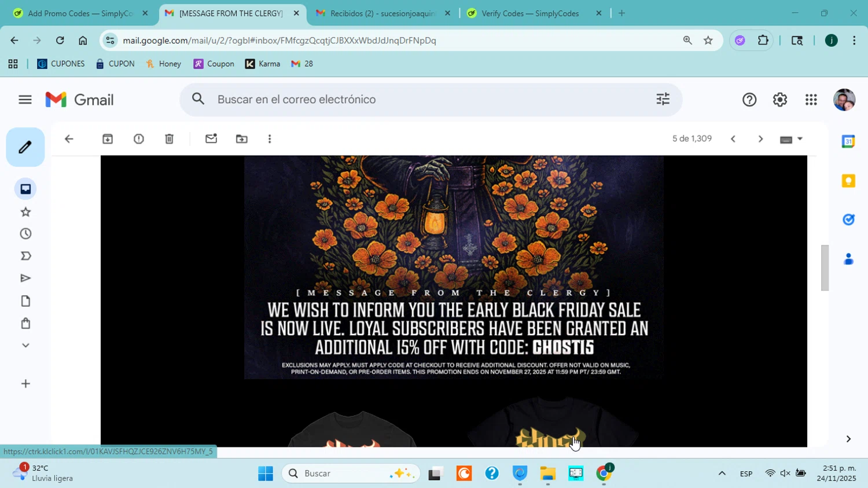Image resolution: width=868 pixels, height=488 pixels.
Task: Create new label with plus icon
Action: [x=25, y=384]
